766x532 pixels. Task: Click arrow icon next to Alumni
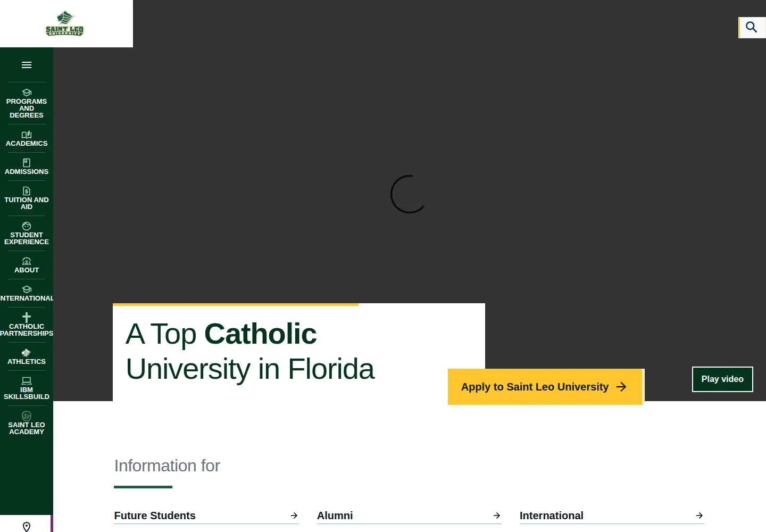click(x=497, y=516)
